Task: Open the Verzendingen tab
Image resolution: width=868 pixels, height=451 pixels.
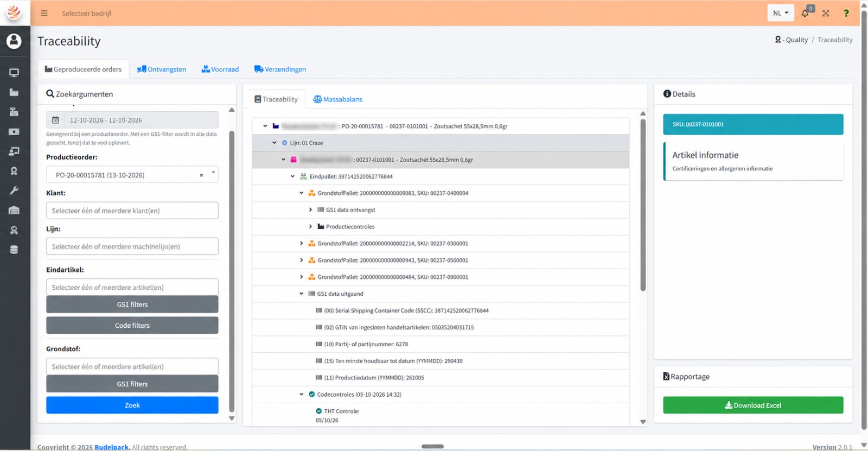Action: click(x=280, y=69)
